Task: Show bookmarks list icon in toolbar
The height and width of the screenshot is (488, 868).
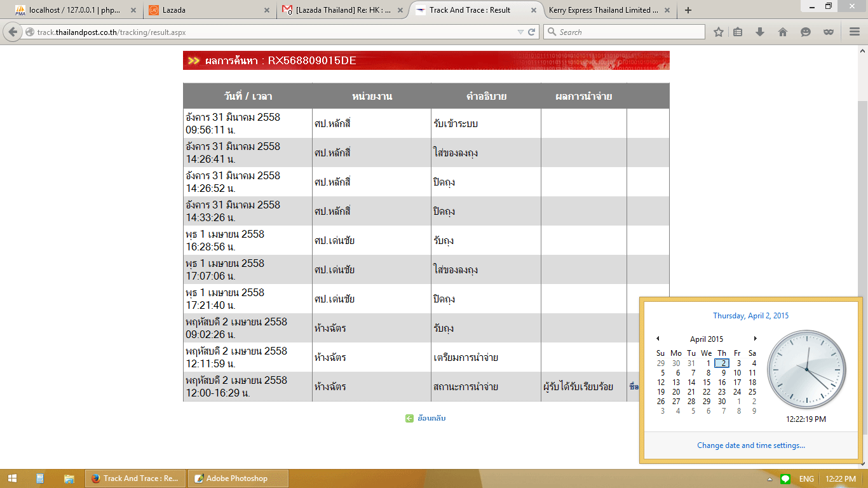Action: click(738, 32)
